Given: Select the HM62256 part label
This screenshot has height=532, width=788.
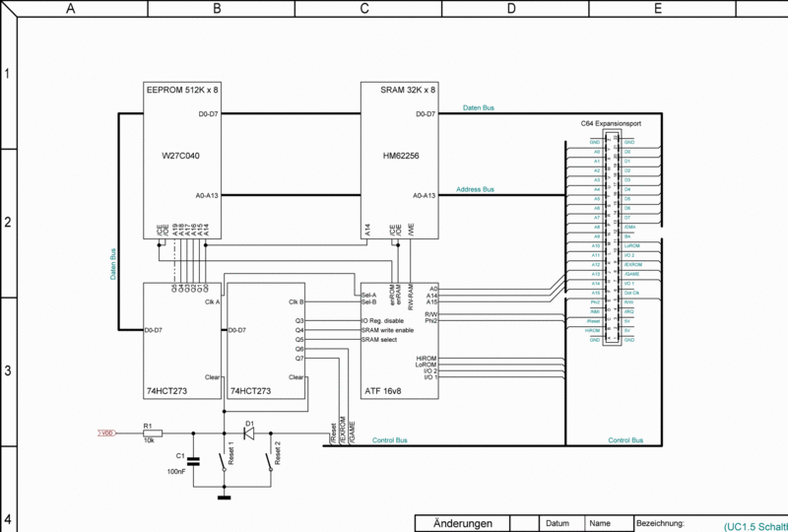Looking at the screenshot, I should coord(401,156).
